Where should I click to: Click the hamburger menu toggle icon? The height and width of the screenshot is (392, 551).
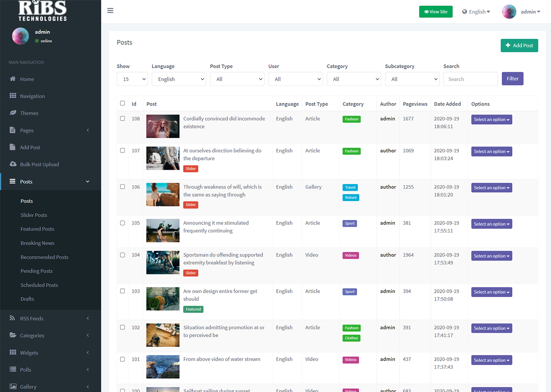coord(110,11)
